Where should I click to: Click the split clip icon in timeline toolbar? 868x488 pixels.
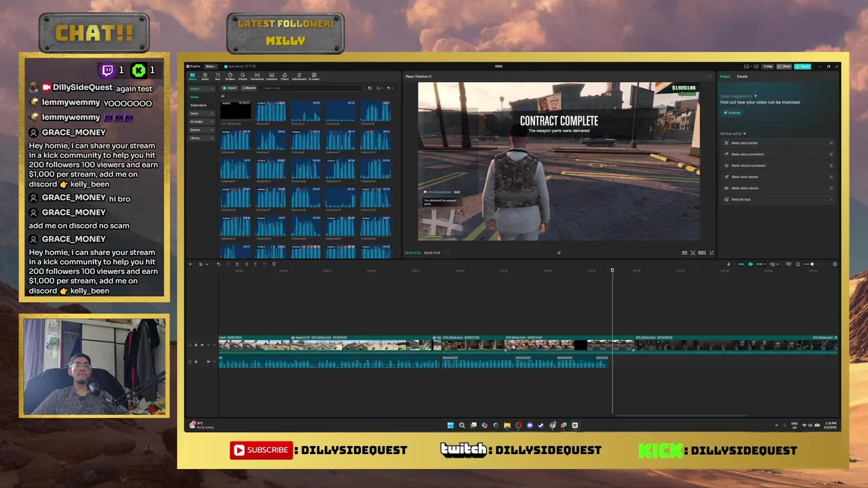click(237, 264)
